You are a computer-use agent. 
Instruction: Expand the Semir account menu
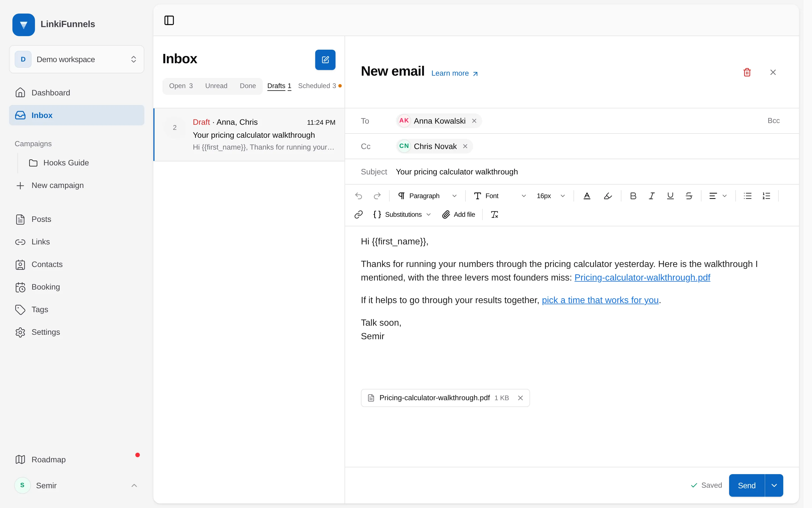tap(76, 485)
